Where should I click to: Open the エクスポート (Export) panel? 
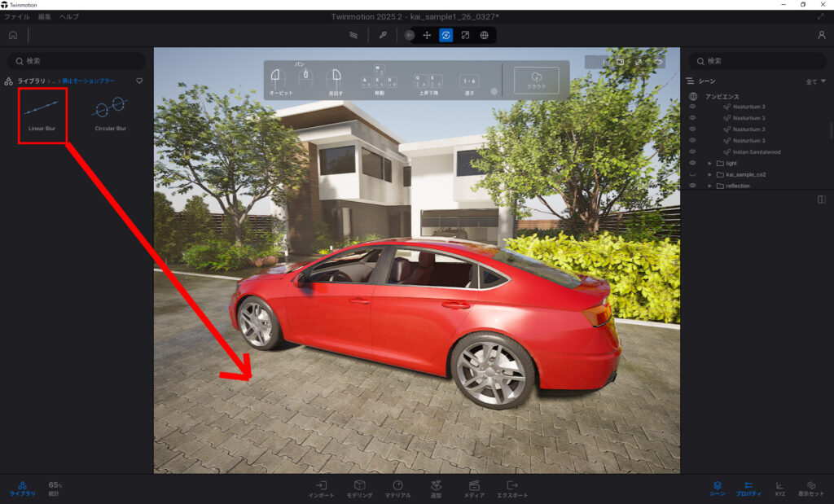[511, 489]
